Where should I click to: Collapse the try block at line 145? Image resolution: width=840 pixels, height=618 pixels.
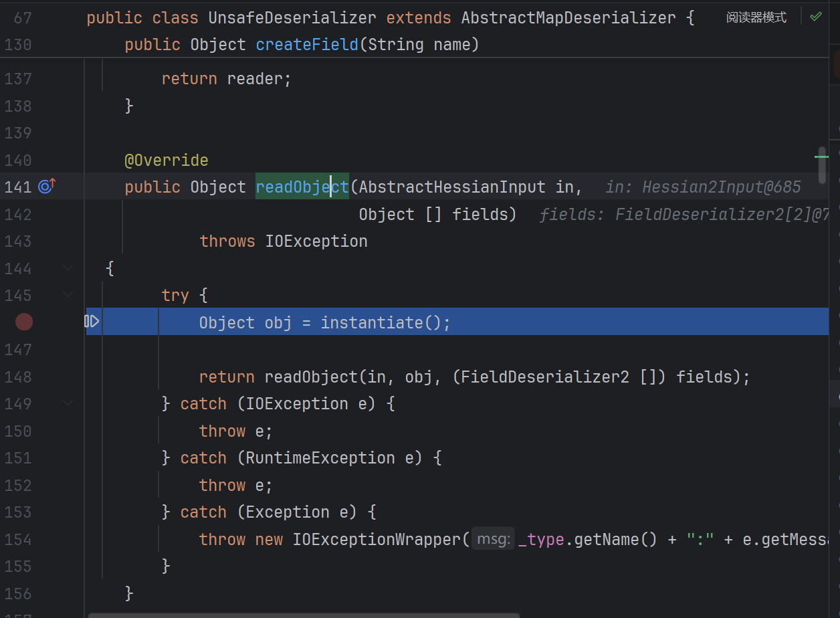pos(68,295)
